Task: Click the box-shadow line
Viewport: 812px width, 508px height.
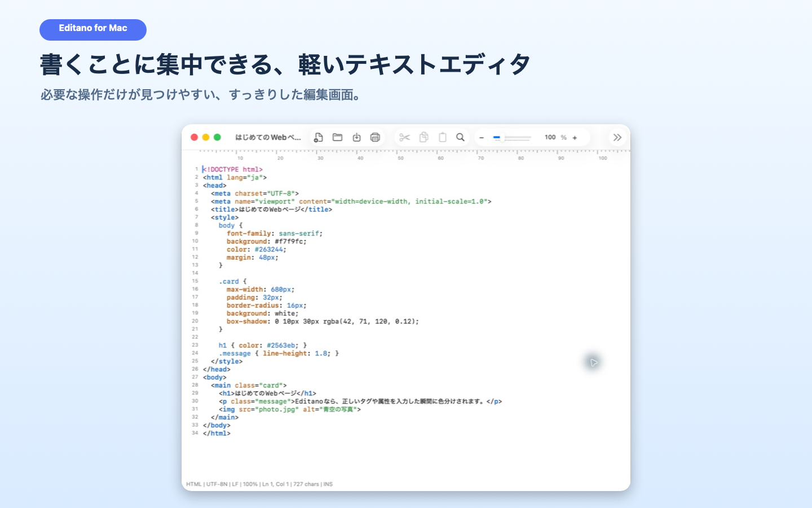Action: click(323, 321)
